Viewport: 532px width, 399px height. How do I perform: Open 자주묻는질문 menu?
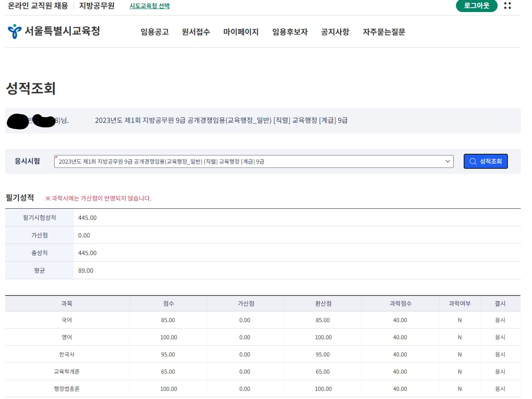384,32
